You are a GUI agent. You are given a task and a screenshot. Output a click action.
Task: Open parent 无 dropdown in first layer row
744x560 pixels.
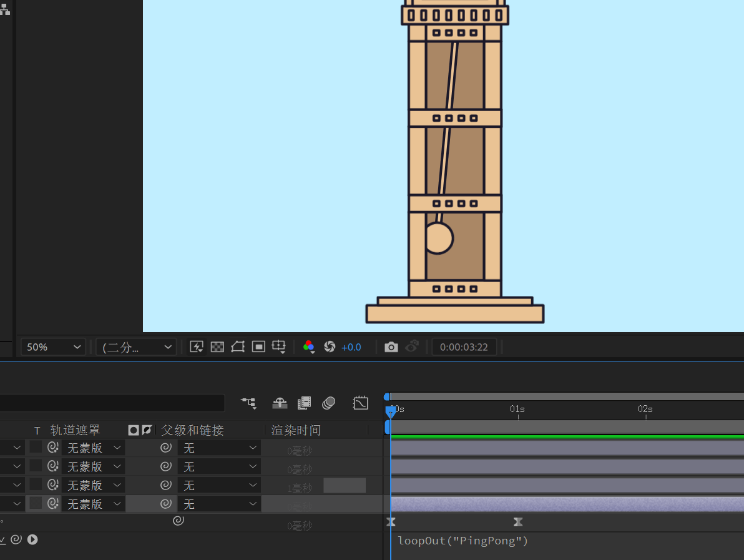pyautogui.click(x=219, y=448)
